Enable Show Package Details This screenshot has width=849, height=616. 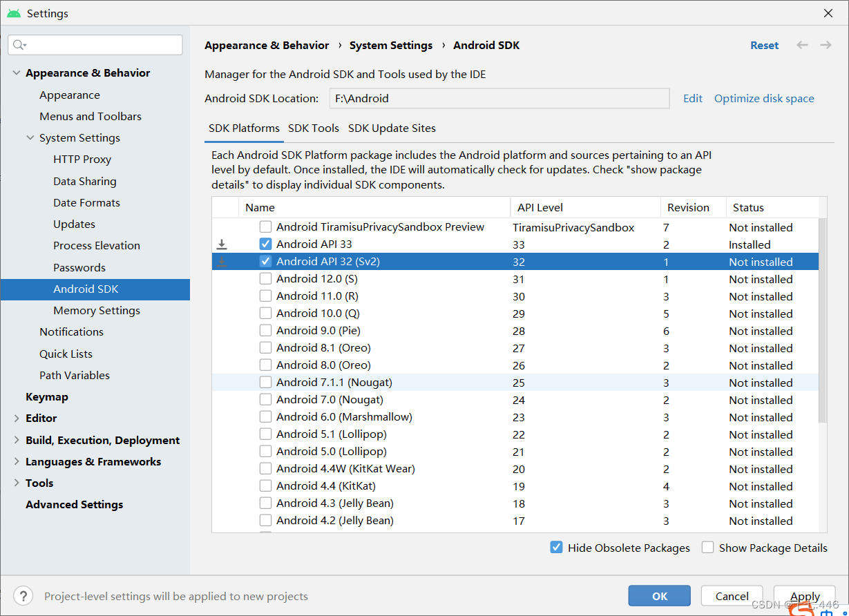(x=707, y=547)
